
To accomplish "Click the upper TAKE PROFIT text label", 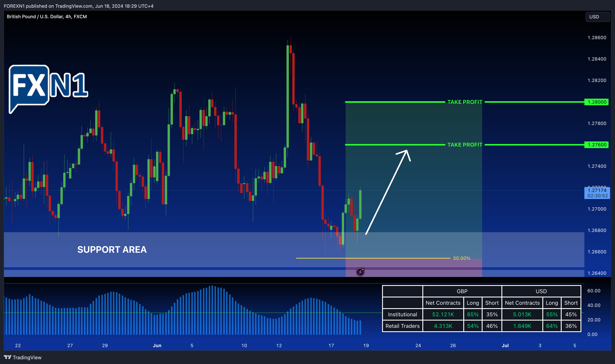I will [x=465, y=102].
